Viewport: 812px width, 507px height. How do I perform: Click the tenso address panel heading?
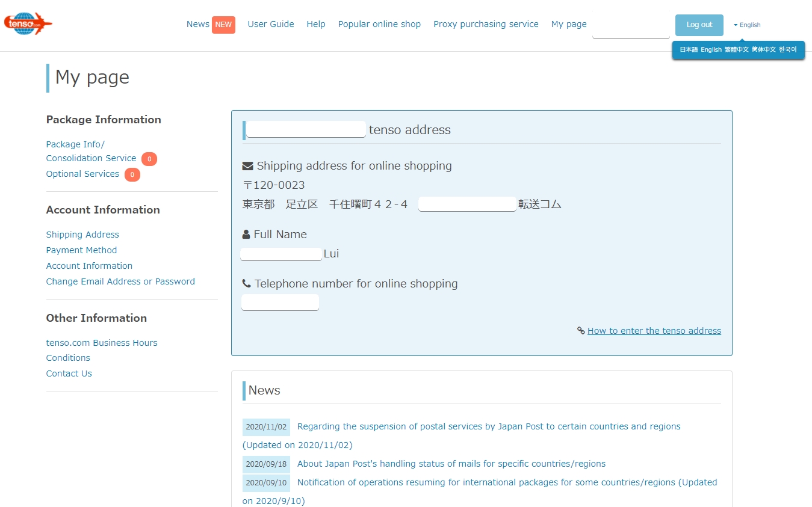pos(410,130)
